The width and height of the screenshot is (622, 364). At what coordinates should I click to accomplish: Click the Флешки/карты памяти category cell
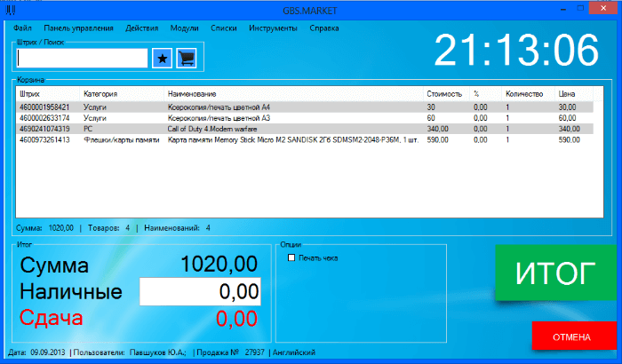tap(122, 139)
